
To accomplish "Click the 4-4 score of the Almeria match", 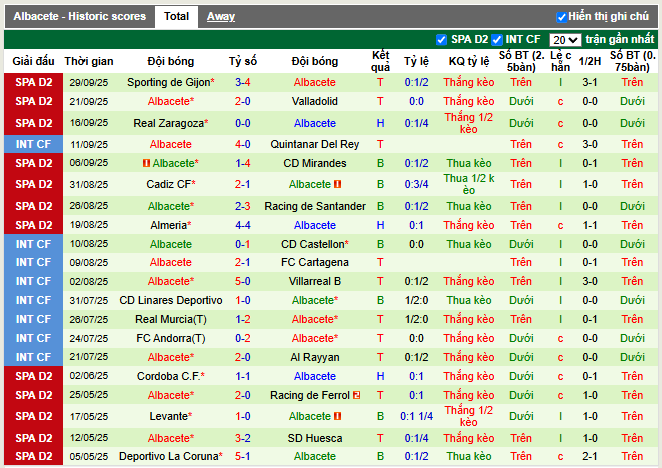I will [x=243, y=225].
